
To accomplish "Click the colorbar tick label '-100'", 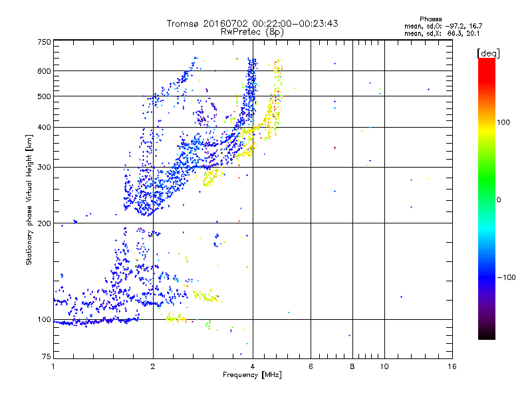I will [506, 277].
